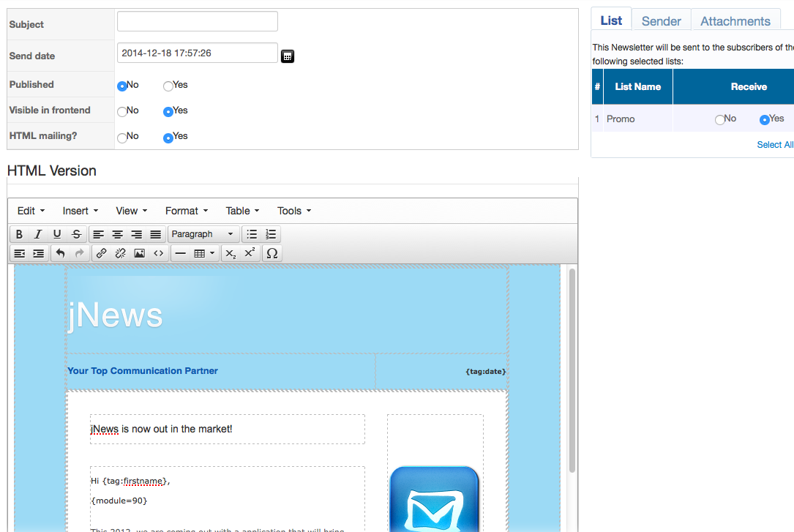Image resolution: width=794 pixels, height=532 pixels.
Task: Open the Table menu
Action: click(242, 211)
